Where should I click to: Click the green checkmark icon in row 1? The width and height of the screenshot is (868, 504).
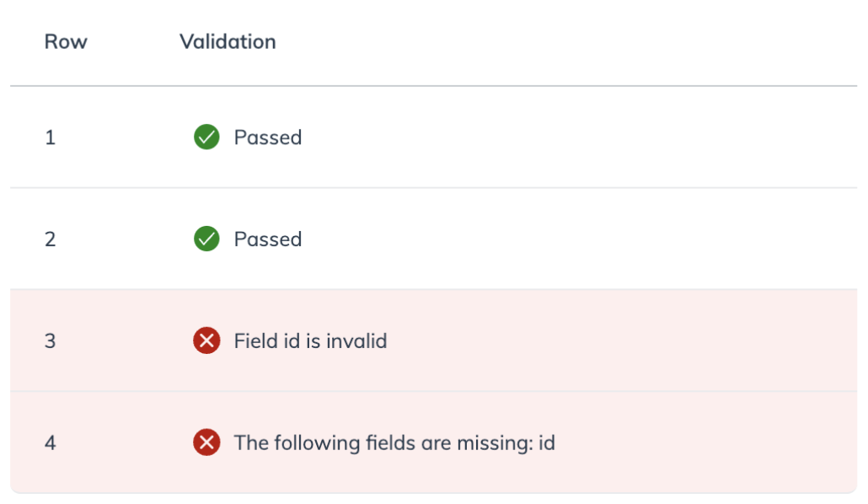coord(206,137)
